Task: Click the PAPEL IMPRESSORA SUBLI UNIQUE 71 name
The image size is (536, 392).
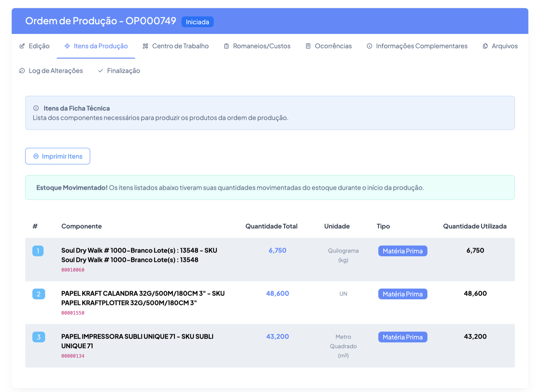Action: (137, 341)
